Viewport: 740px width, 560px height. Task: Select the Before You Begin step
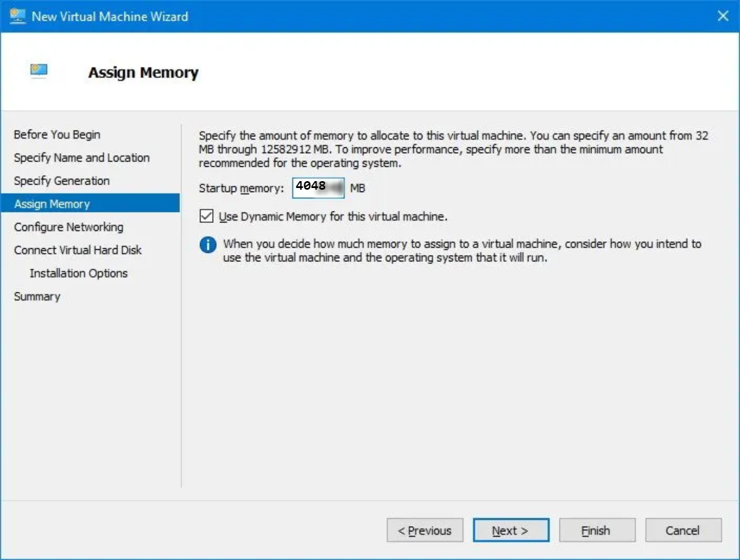click(56, 135)
